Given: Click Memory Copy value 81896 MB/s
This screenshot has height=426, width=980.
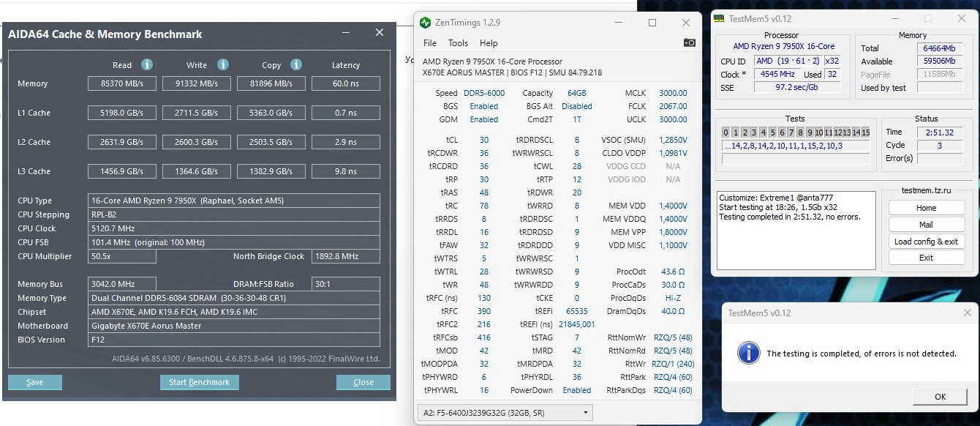Looking at the screenshot, I should tap(271, 83).
